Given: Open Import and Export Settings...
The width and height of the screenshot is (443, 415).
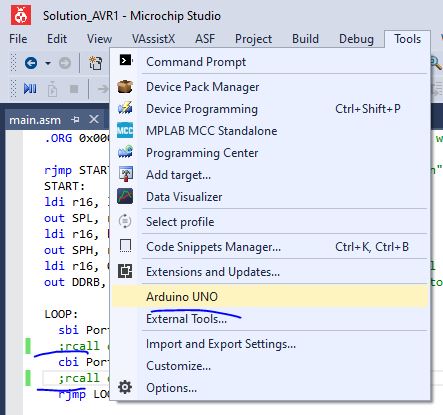Looking at the screenshot, I should click(270, 344).
